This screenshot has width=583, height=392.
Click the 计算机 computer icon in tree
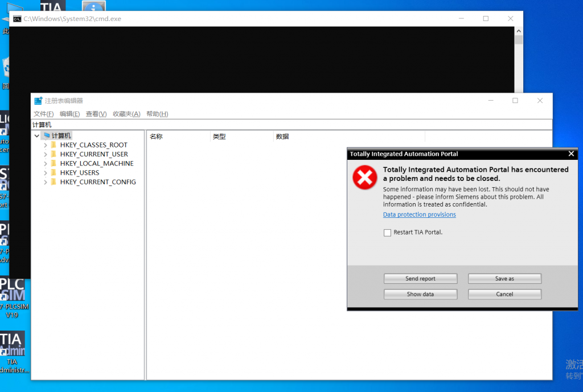click(47, 135)
